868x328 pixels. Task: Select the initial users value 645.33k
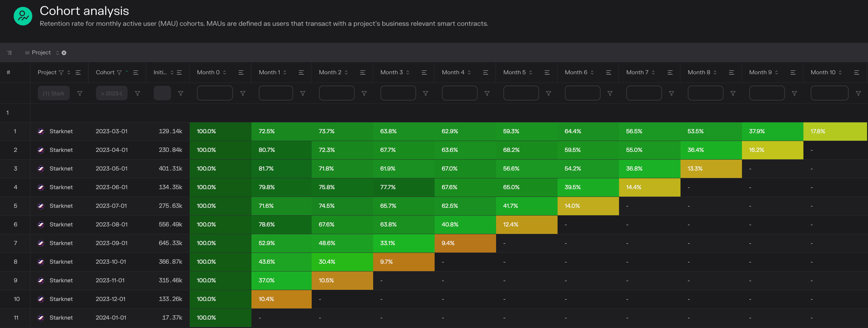coord(170,243)
